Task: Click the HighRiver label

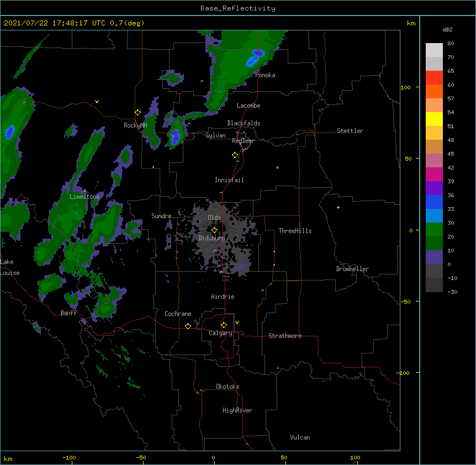Action: click(237, 410)
